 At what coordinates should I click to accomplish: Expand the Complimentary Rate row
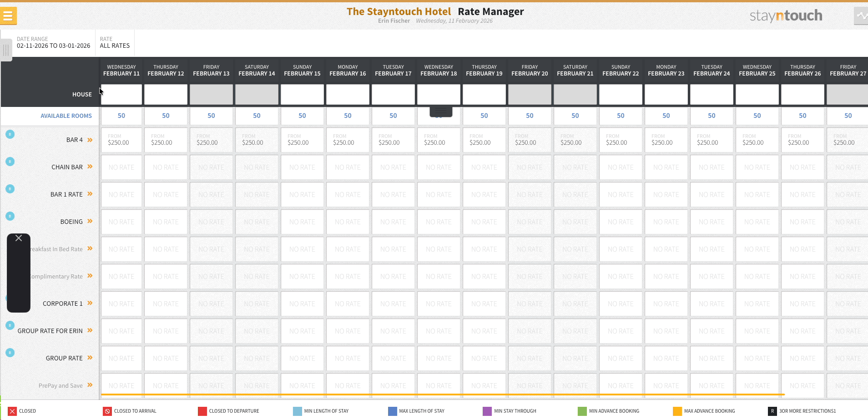point(90,276)
